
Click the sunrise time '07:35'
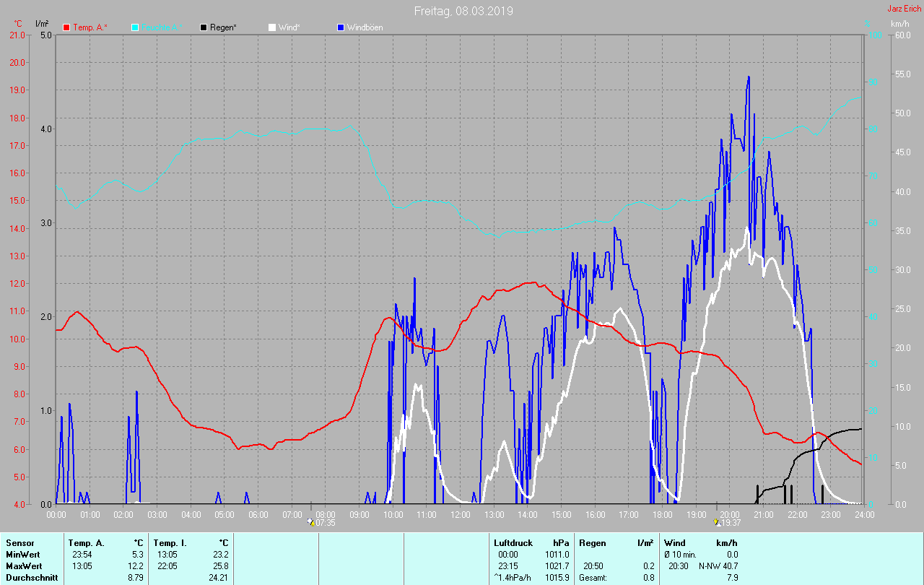326,522
